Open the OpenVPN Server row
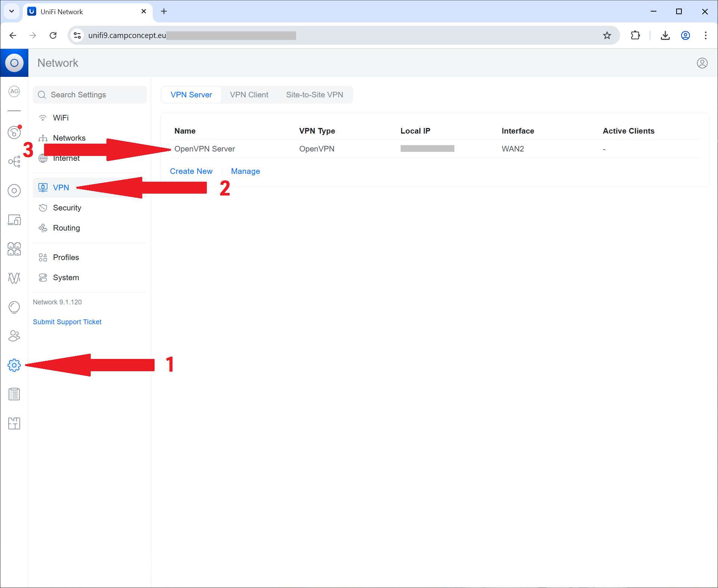Viewport: 718px width, 588px height. coord(205,149)
